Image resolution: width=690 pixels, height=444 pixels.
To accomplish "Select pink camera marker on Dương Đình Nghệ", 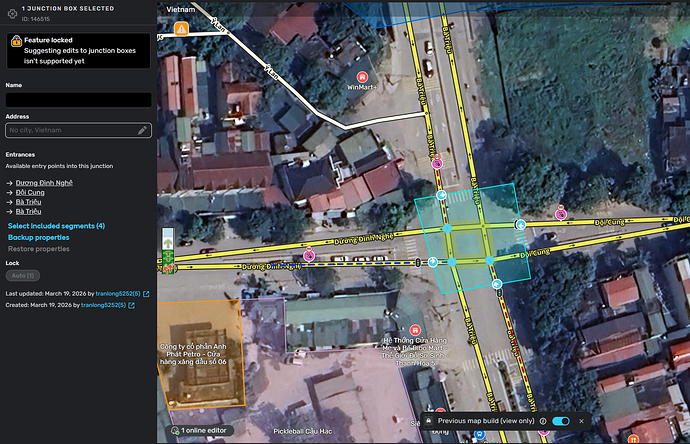I will (x=309, y=255).
